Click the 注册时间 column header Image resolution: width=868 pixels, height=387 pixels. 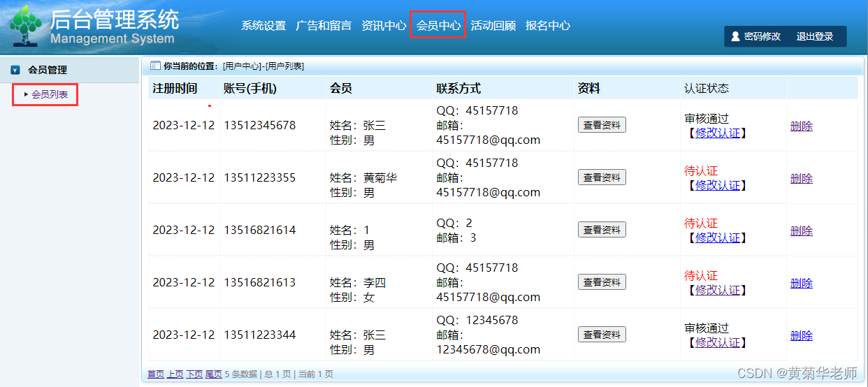(x=175, y=89)
